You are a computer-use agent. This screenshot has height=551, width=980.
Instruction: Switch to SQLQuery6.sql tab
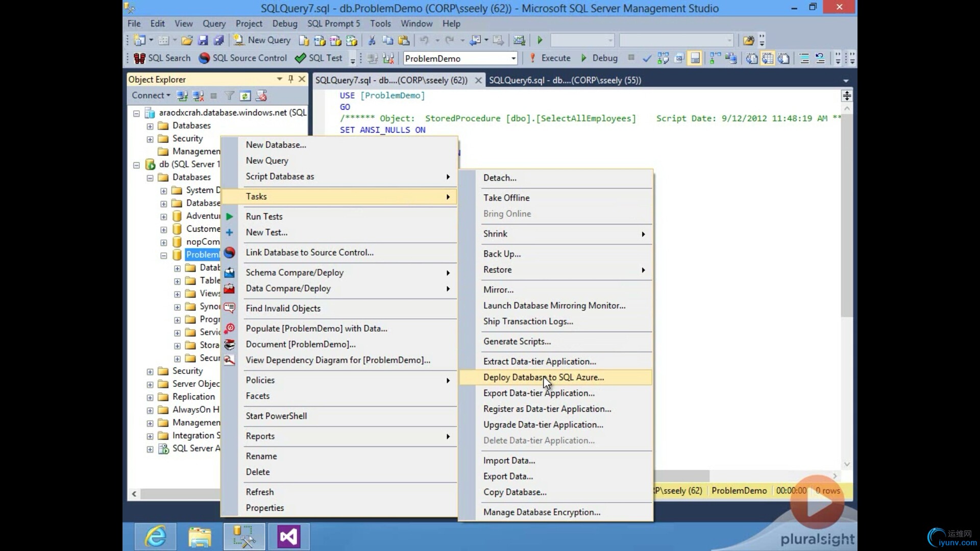pos(565,80)
